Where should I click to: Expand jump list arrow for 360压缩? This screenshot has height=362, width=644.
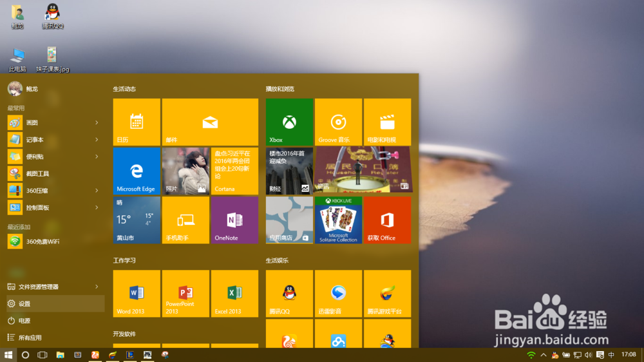point(97,191)
